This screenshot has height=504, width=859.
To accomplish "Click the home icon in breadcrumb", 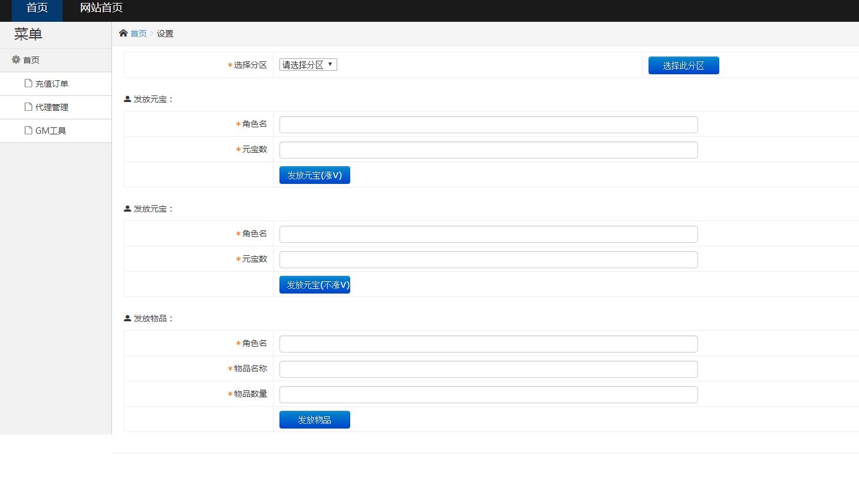I will 123,33.
